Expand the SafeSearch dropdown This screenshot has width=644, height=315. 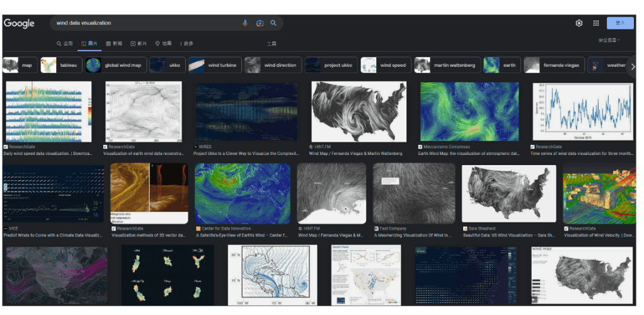(609, 40)
